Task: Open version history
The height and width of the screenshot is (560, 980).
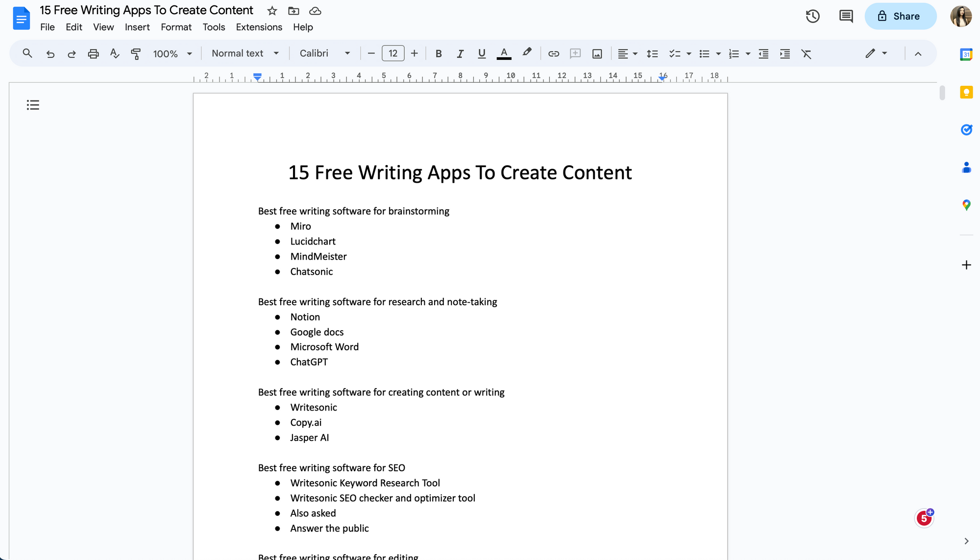Action: click(813, 16)
